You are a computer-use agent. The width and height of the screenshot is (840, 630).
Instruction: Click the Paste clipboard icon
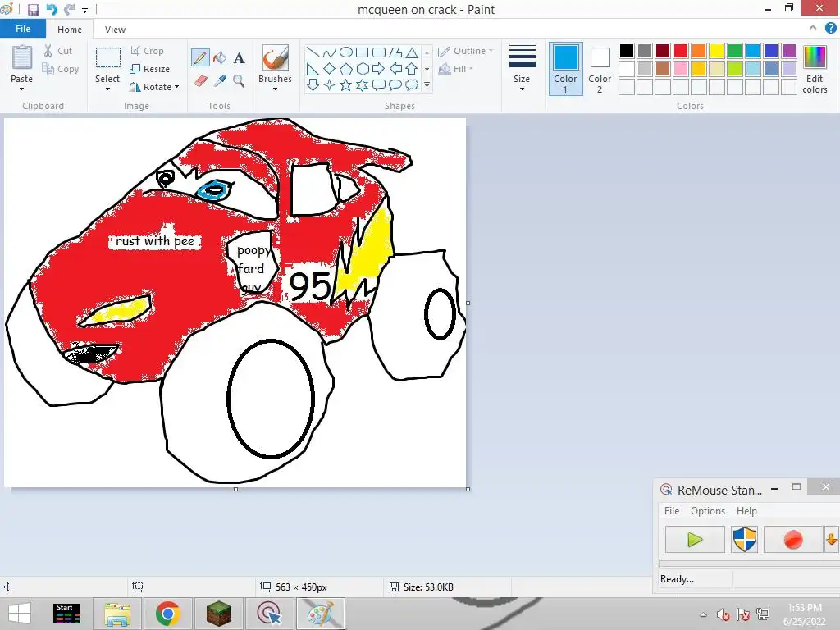pyautogui.click(x=22, y=58)
